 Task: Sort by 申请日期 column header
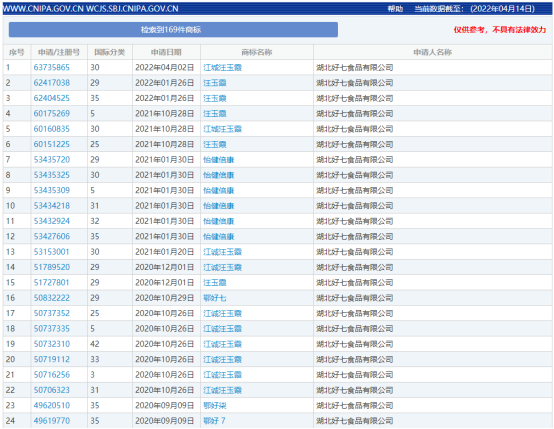[x=166, y=52]
